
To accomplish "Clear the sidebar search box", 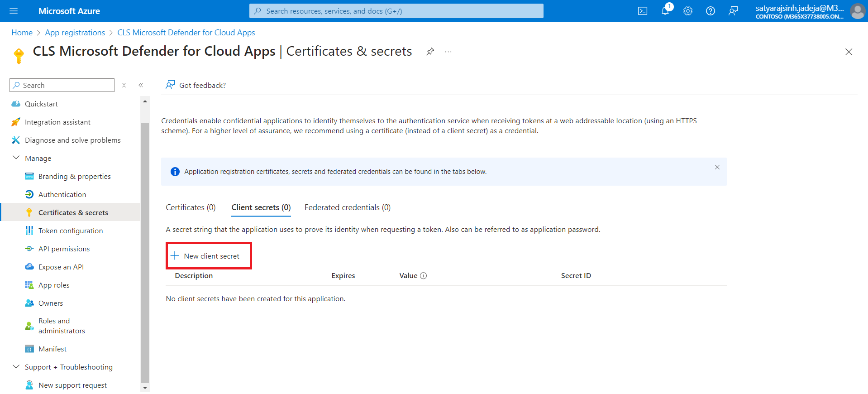I will [124, 85].
